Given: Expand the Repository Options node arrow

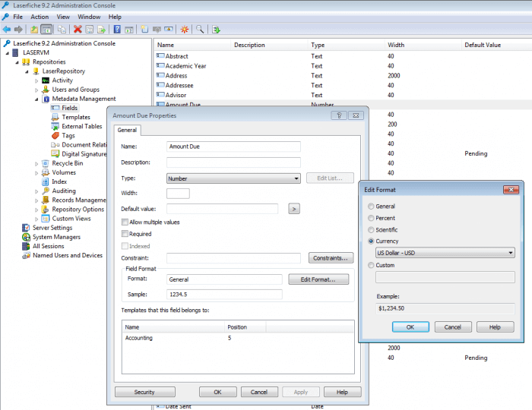Looking at the screenshot, I should tap(36, 210).
